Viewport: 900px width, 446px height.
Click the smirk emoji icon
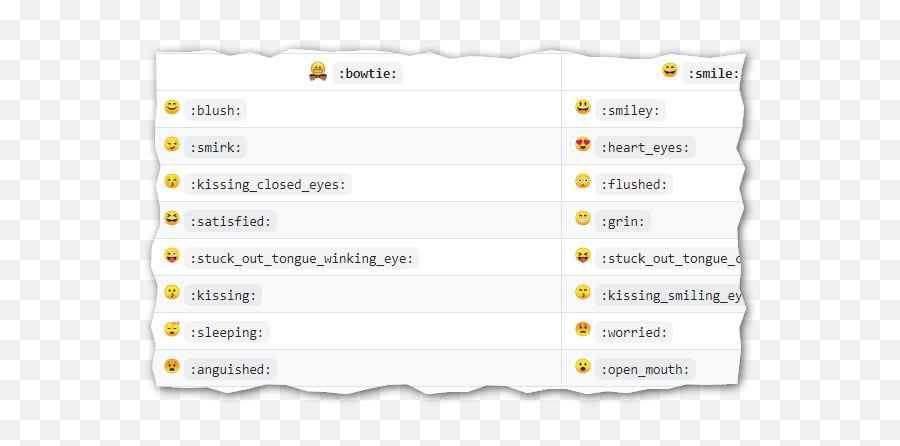click(172, 144)
